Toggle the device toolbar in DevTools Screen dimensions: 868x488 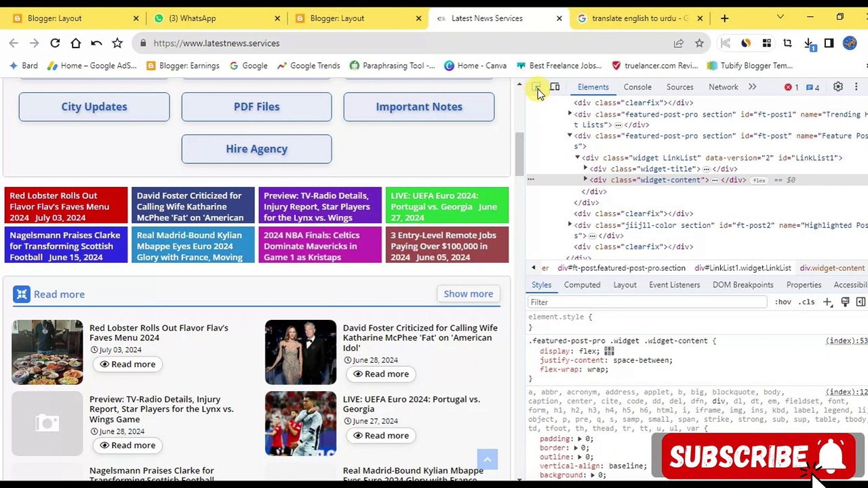pos(555,87)
